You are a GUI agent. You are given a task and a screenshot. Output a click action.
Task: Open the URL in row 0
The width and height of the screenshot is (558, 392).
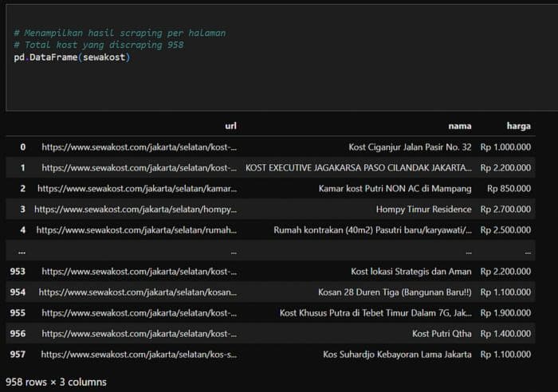pos(139,147)
